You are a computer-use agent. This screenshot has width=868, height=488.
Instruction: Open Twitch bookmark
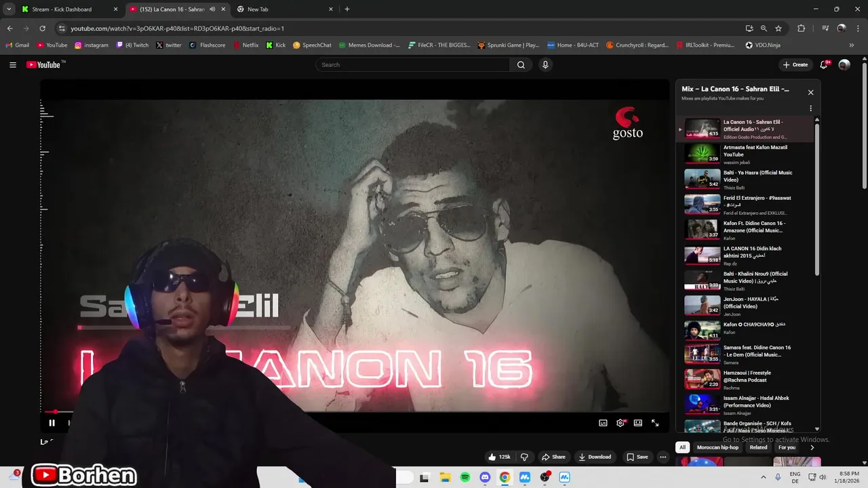coord(132,45)
